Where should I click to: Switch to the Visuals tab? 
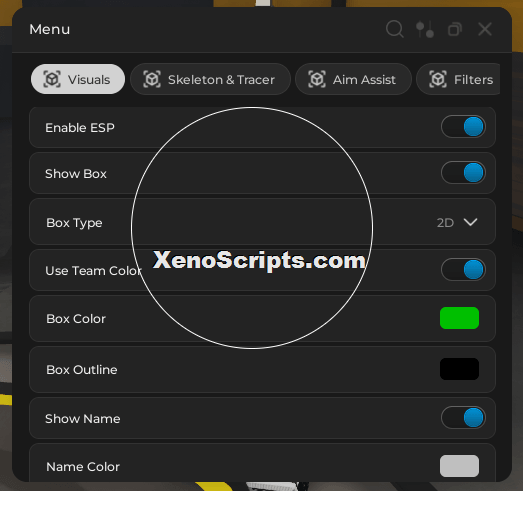[x=78, y=79]
